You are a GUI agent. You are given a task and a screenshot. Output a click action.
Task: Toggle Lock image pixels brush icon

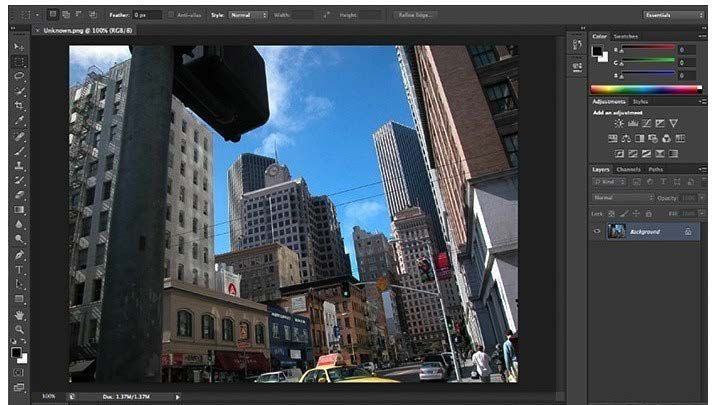tap(624, 214)
